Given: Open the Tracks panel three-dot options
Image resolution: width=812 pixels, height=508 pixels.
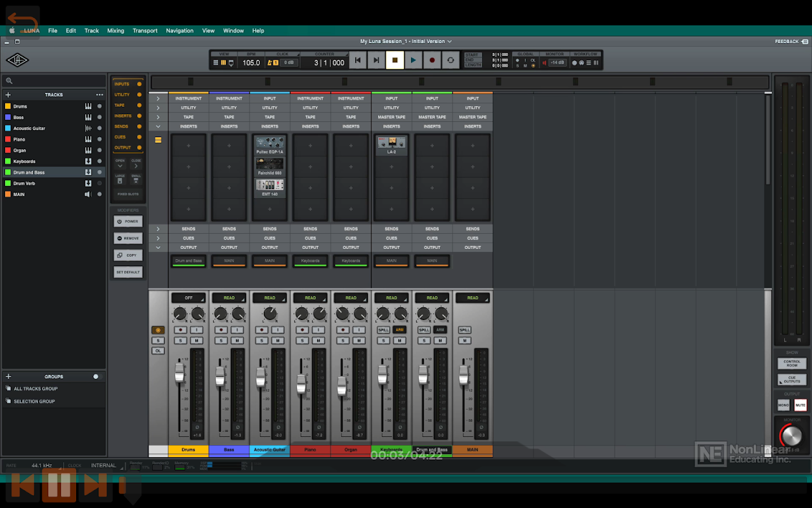Looking at the screenshot, I should pos(99,95).
